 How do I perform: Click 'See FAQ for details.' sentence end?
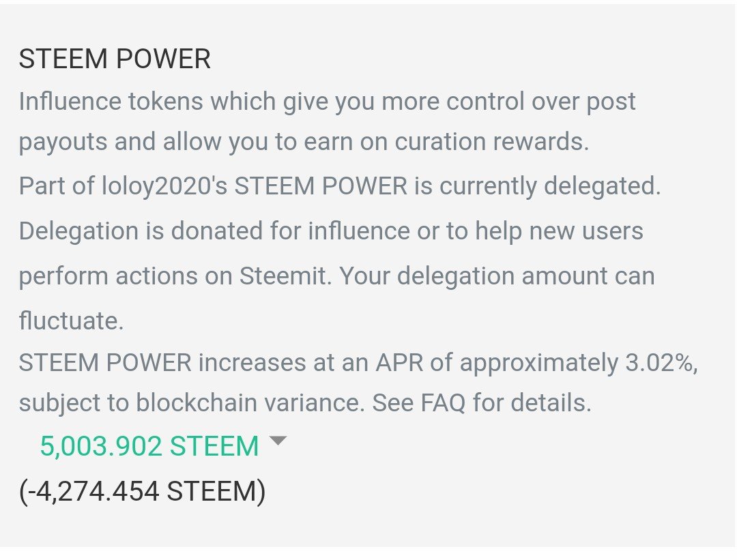(482, 402)
